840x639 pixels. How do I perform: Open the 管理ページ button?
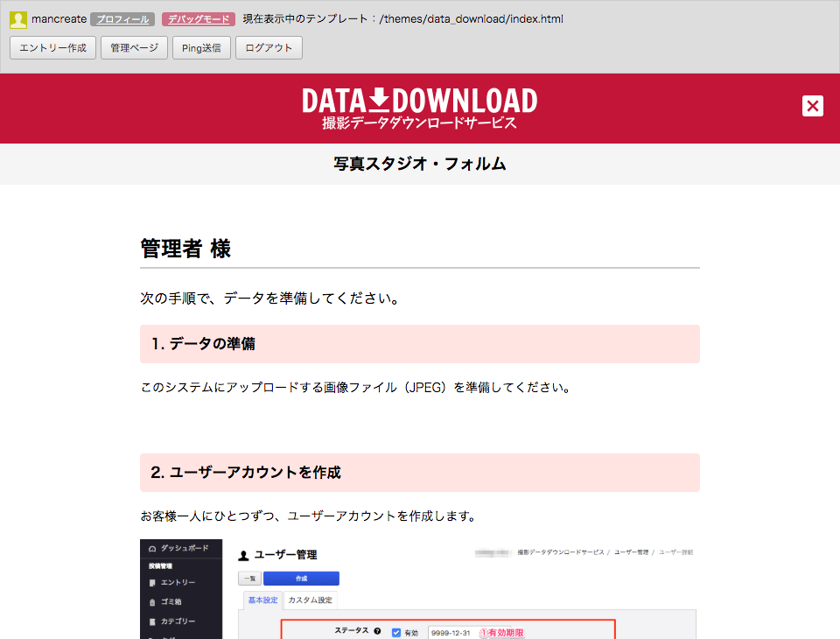(x=134, y=48)
